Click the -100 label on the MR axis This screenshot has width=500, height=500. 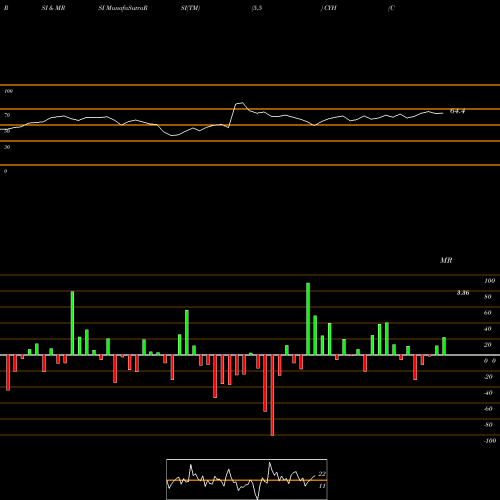[490, 441]
